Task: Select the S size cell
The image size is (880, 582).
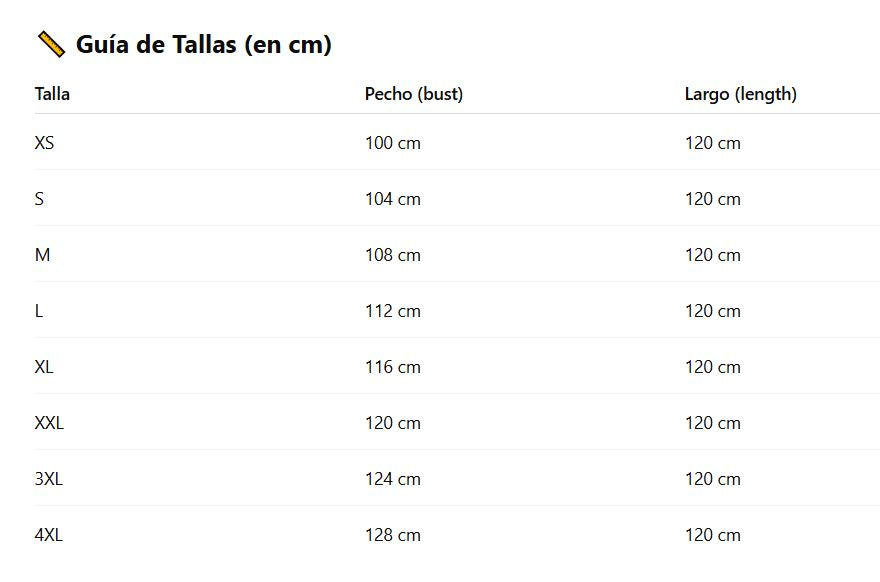Action: (x=39, y=199)
